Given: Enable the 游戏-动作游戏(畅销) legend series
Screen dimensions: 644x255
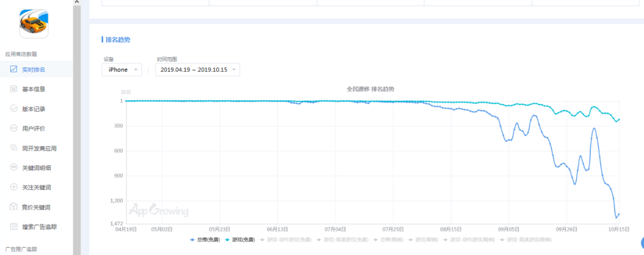Looking at the screenshot, I should pyautogui.click(x=469, y=239).
